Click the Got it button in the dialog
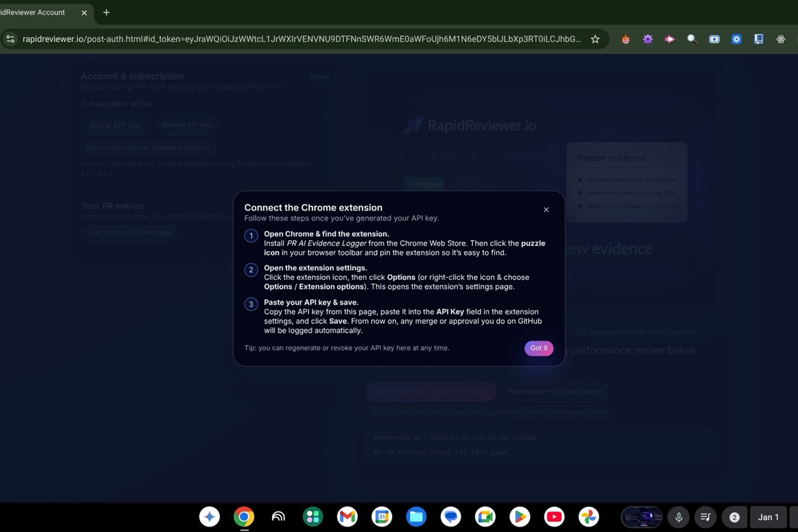The width and height of the screenshot is (798, 532). (x=539, y=348)
